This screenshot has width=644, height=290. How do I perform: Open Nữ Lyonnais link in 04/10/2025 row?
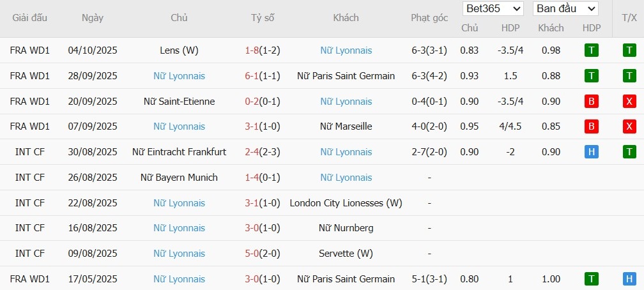click(x=346, y=50)
